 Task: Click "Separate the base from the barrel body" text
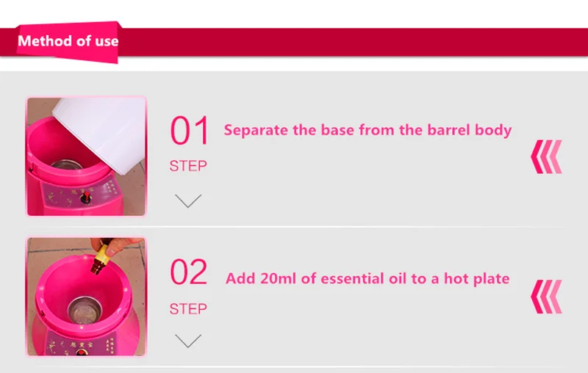pyautogui.click(x=367, y=131)
